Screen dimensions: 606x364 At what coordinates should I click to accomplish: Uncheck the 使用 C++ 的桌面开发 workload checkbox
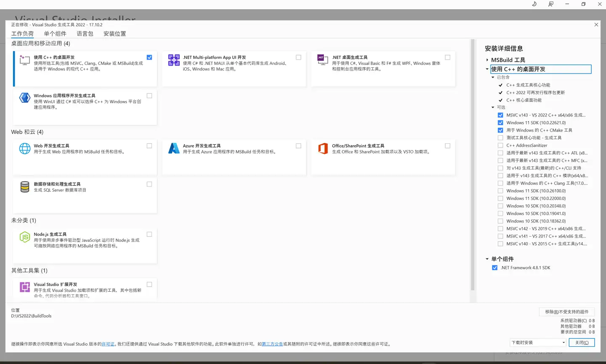149,58
